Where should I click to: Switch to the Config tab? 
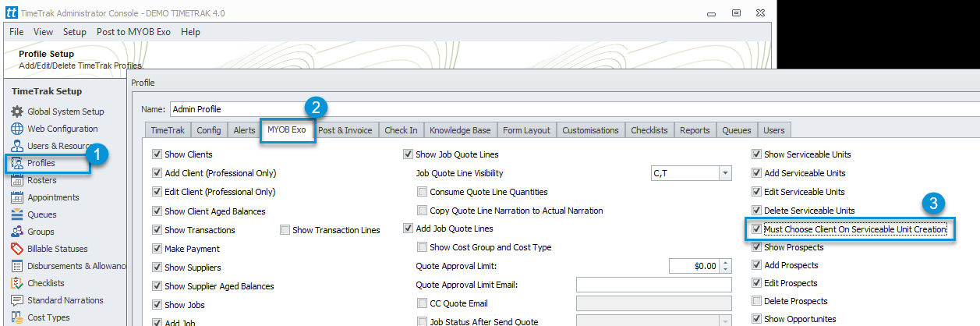(x=209, y=130)
